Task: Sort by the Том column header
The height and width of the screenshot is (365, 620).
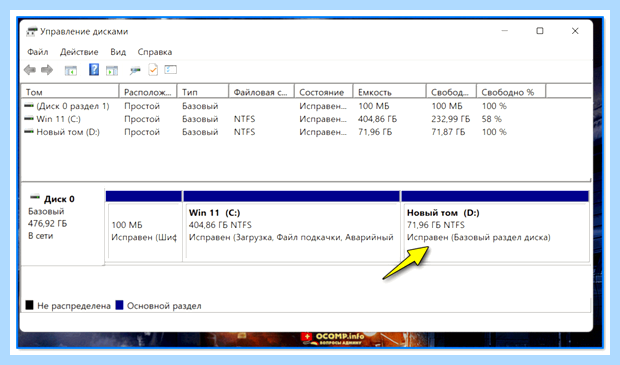Action: point(70,92)
